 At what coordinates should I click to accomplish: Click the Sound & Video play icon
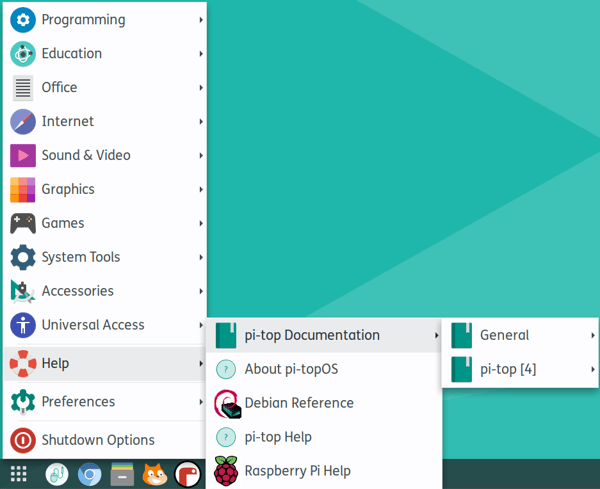point(23,155)
